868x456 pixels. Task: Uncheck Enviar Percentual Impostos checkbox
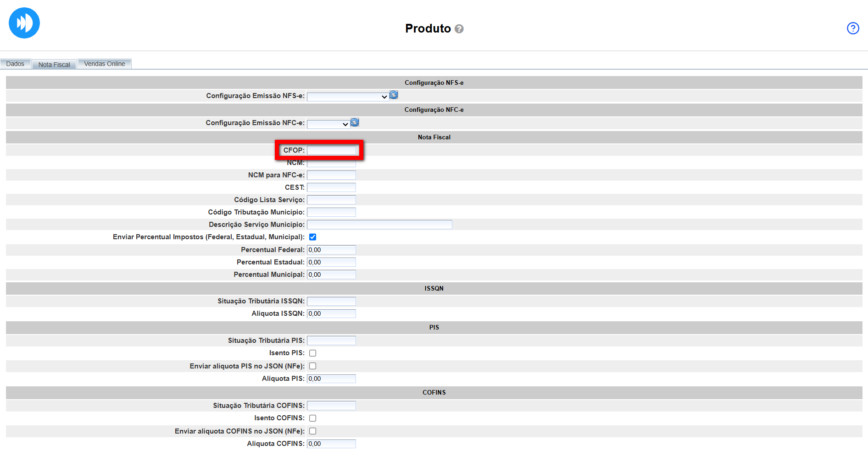pos(312,237)
